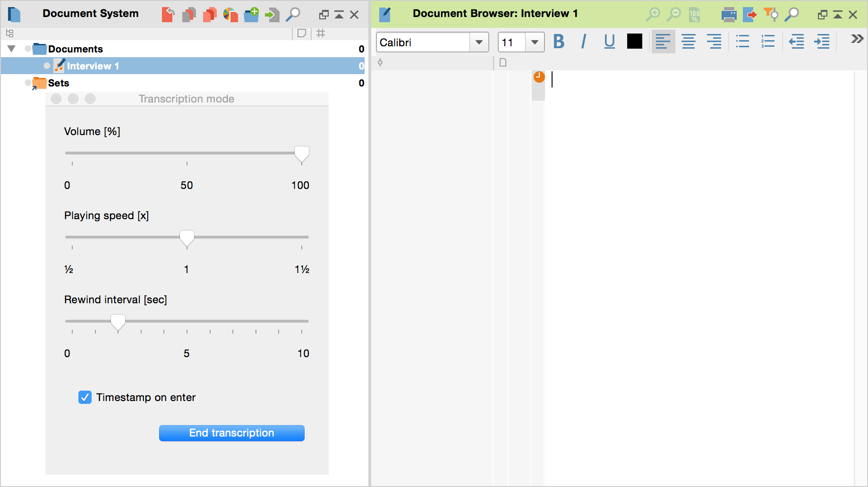This screenshot has height=487, width=868.
Task: Toggle Underline formatting
Action: 609,42
